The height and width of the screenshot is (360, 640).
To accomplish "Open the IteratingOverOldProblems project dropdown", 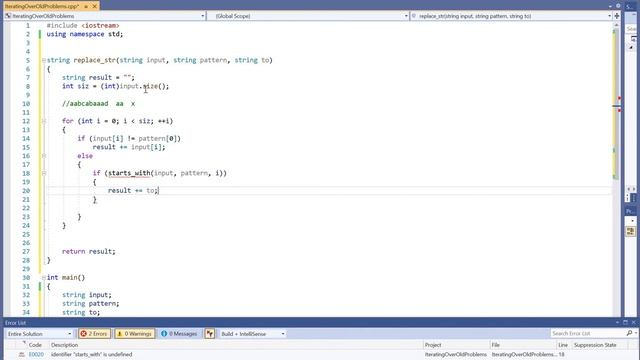I will coord(105,16).
